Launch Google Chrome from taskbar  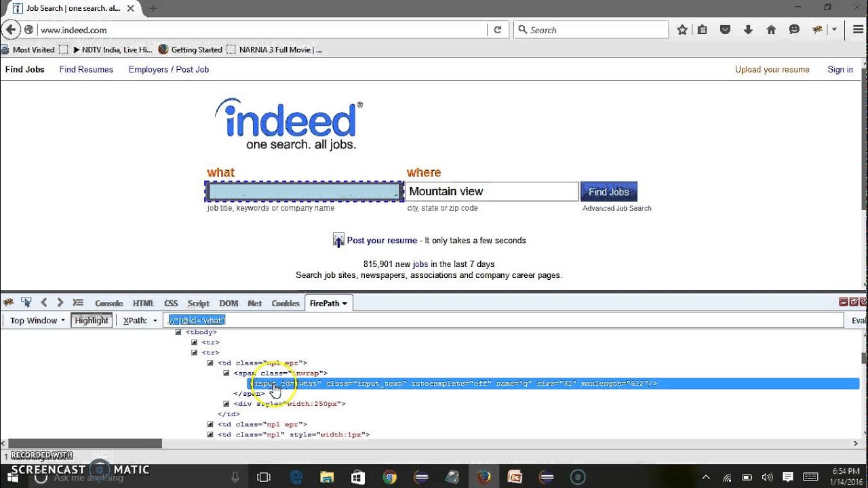389,477
